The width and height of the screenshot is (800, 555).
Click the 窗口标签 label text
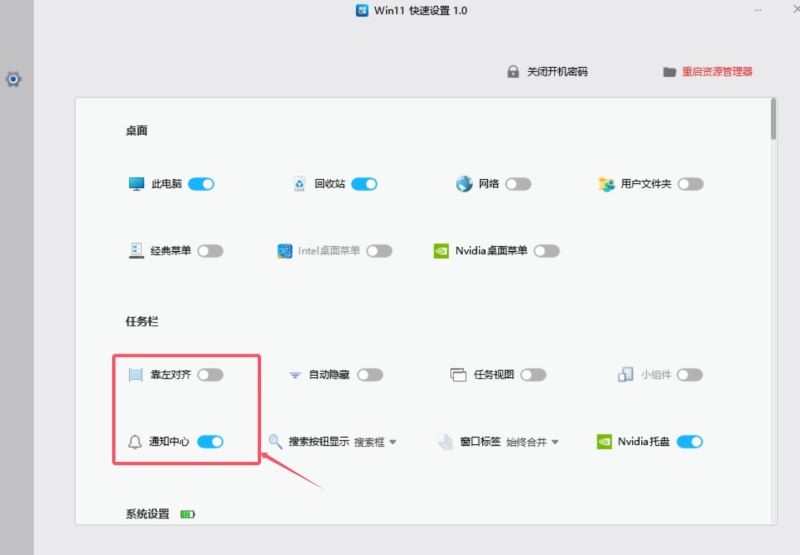[x=480, y=442]
